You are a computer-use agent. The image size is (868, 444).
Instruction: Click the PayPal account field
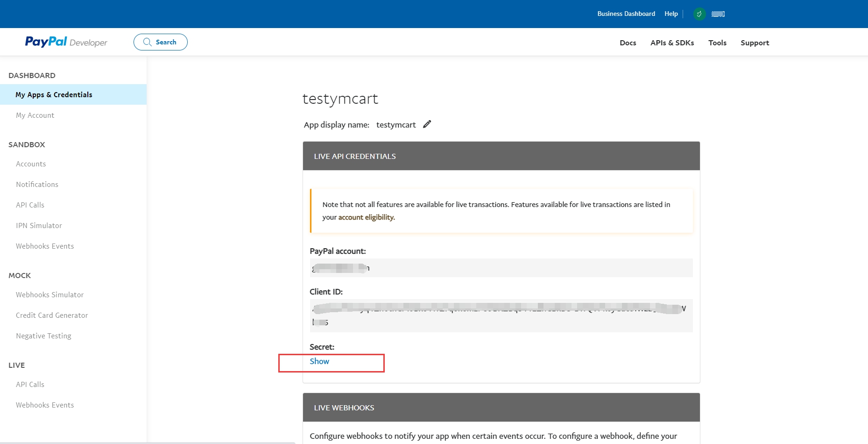(x=501, y=268)
